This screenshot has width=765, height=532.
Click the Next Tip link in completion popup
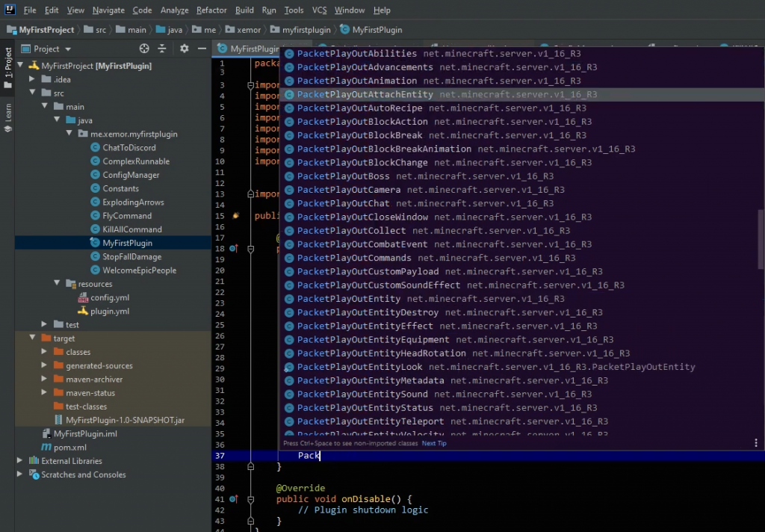(434, 443)
